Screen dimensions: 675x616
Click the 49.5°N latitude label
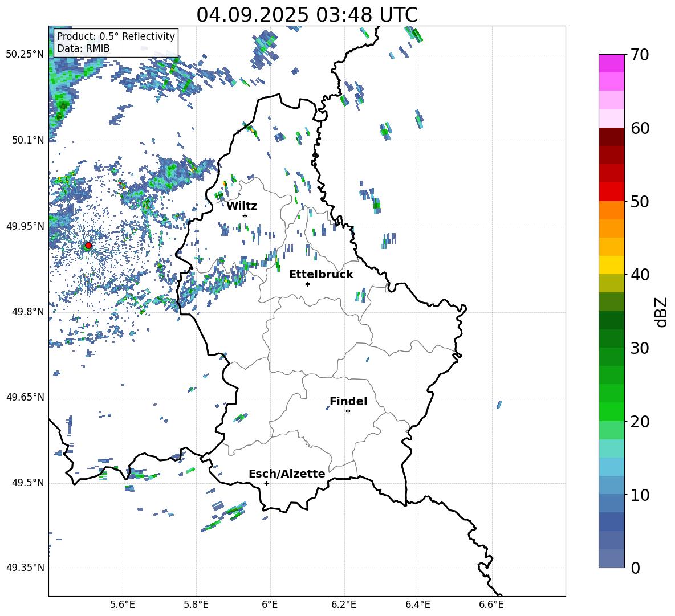27,483
